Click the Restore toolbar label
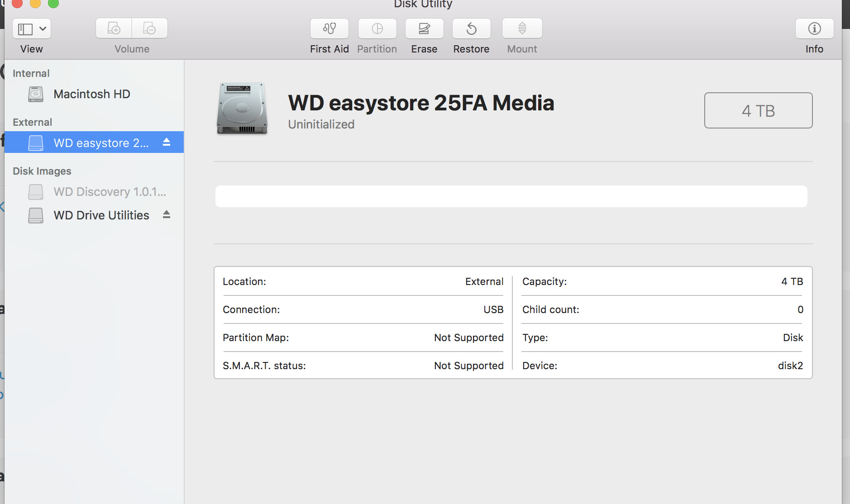Screen dimensions: 850x504 (x=472, y=49)
